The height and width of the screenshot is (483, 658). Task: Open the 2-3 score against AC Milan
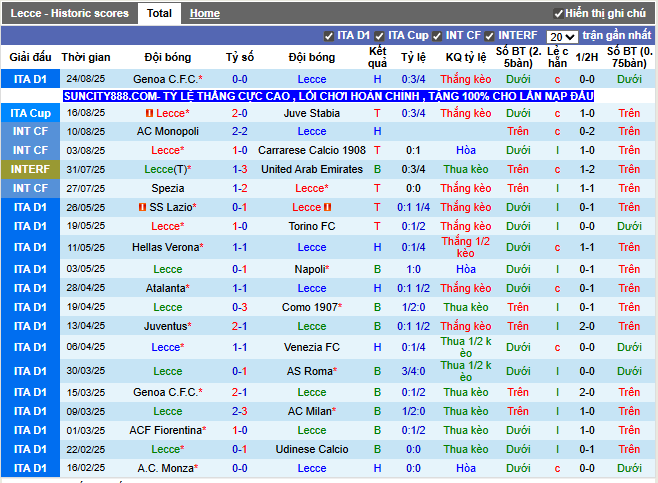point(240,411)
